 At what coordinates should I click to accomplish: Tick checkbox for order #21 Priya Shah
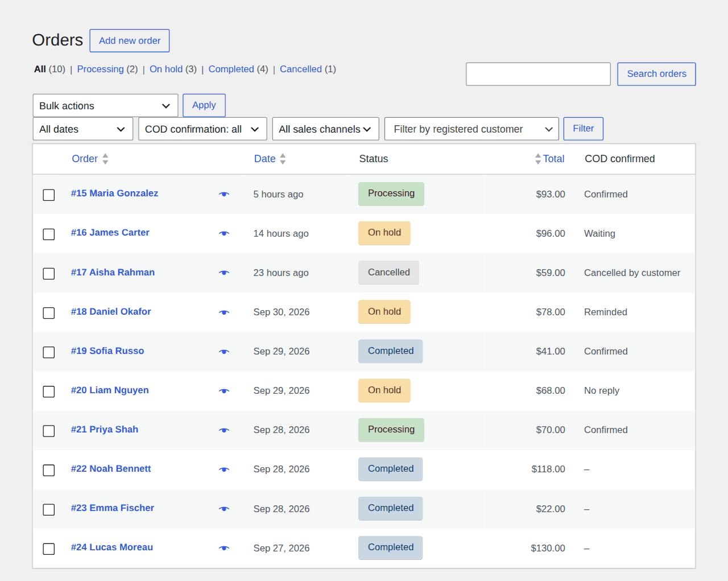coord(49,431)
